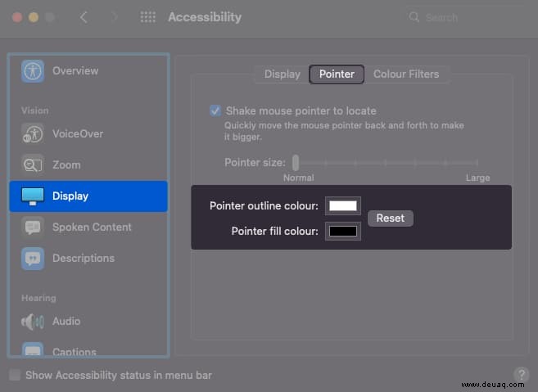Open the help question mark button
The image size is (538, 392).
click(522, 374)
